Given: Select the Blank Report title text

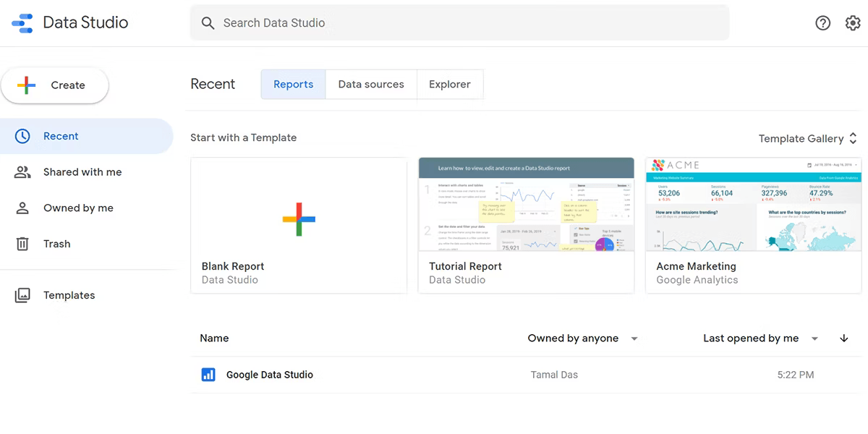Looking at the screenshot, I should coord(233,266).
